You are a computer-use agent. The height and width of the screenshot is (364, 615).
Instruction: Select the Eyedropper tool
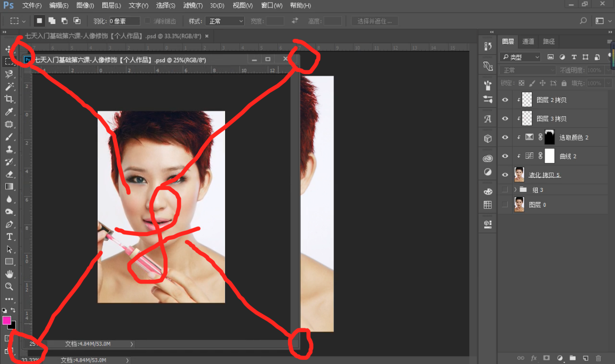pyautogui.click(x=9, y=112)
